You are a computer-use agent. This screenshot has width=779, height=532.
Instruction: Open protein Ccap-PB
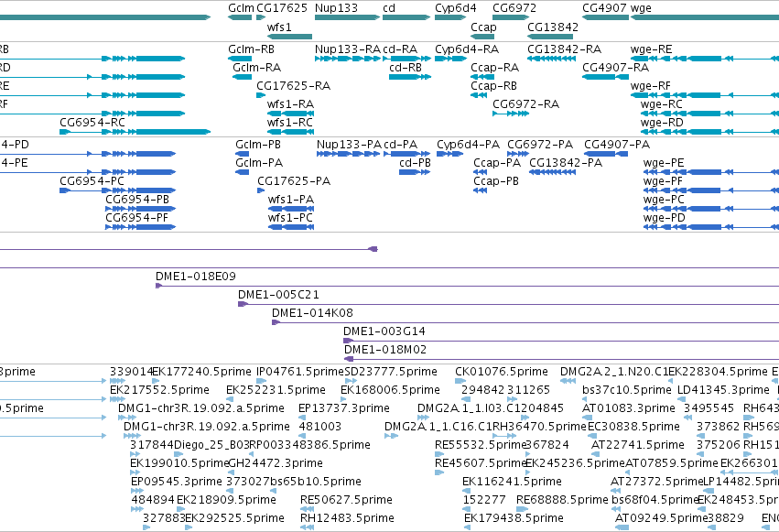[x=496, y=181]
